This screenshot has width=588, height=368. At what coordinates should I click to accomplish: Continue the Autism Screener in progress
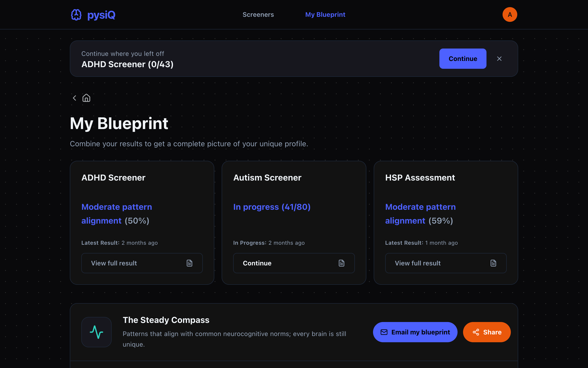click(x=294, y=263)
